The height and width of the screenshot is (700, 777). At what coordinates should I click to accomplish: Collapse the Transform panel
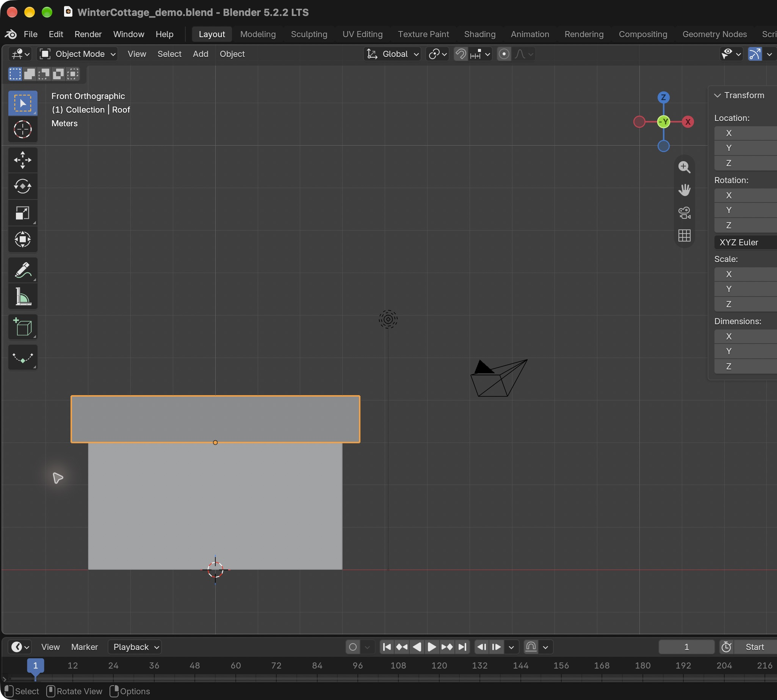coord(718,96)
